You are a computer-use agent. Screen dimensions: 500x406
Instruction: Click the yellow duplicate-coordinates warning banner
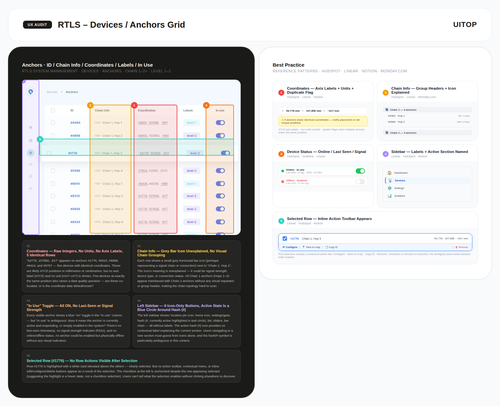pyautogui.click(x=323, y=121)
